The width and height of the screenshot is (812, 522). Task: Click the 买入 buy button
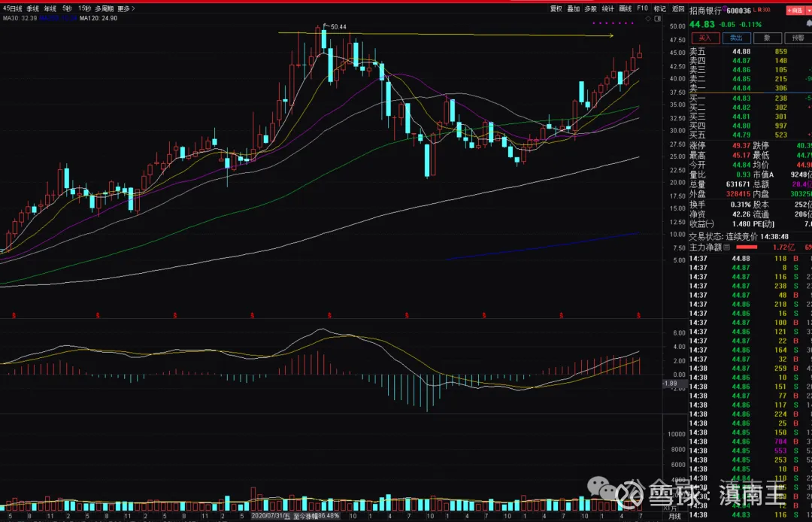(x=705, y=38)
